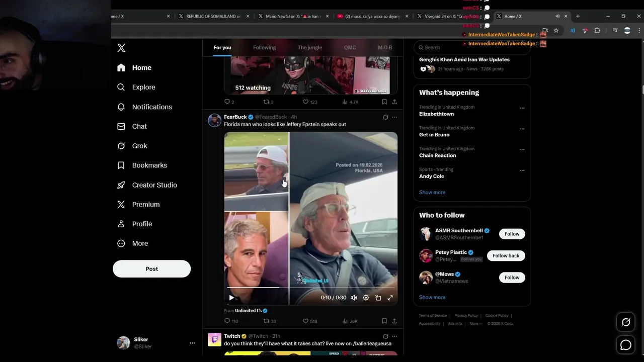The width and height of the screenshot is (644, 362).
Task: Switch to The jungle tab
Action: tap(310, 48)
